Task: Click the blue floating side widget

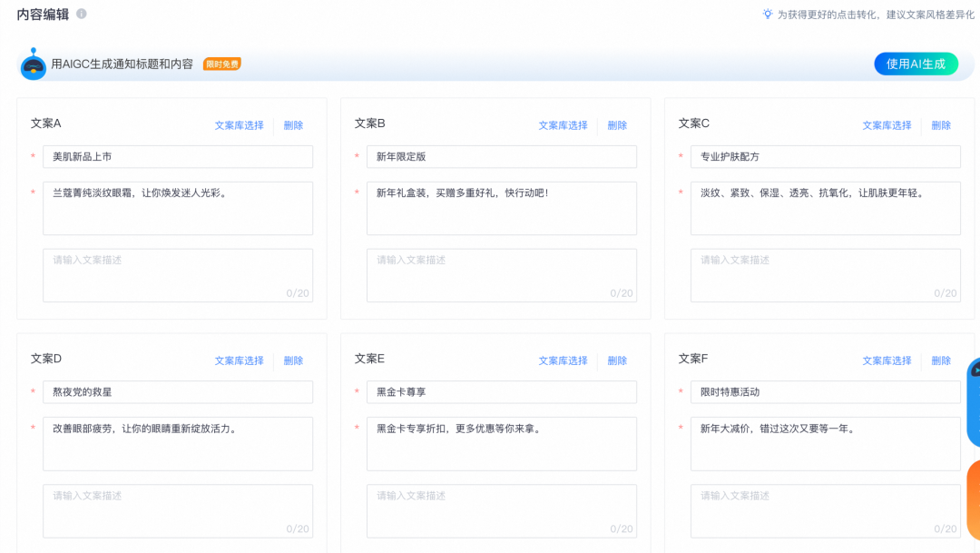Action: click(974, 401)
